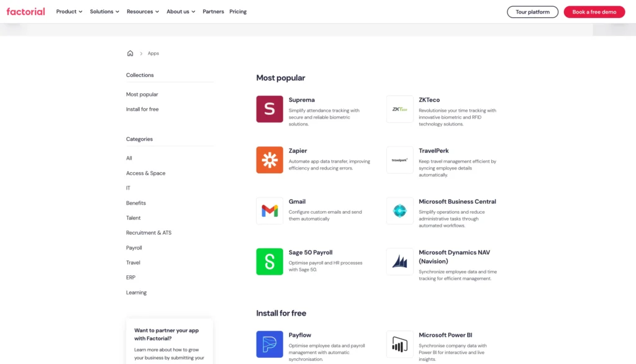Open the Microsoft Power BI icon
Image resolution: width=636 pixels, height=364 pixels.
click(x=399, y=344)
